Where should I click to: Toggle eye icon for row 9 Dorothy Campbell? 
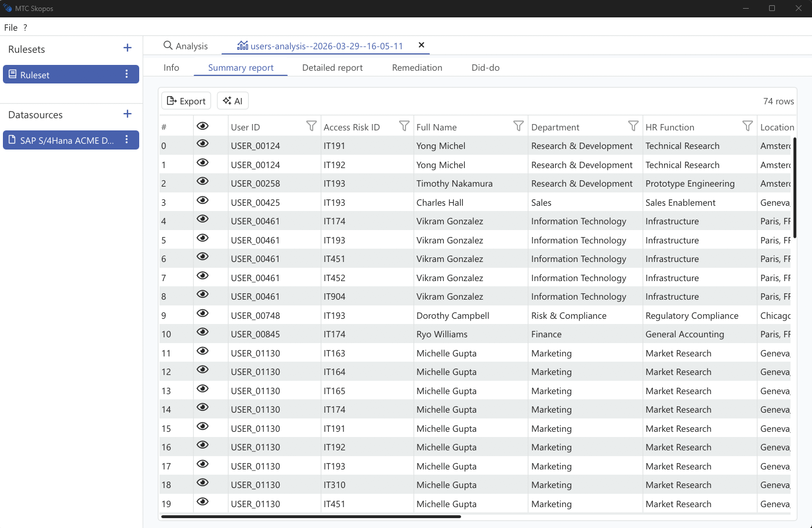[202, 314]
